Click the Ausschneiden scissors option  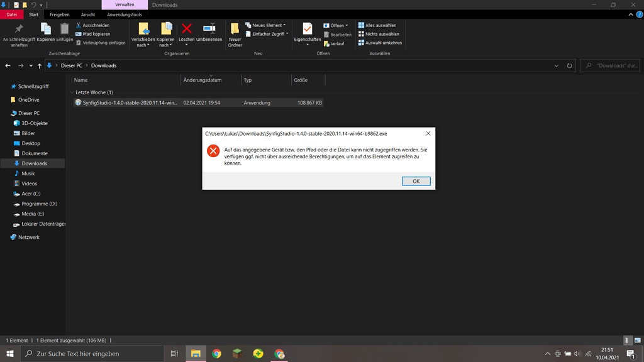pos(96,25)
